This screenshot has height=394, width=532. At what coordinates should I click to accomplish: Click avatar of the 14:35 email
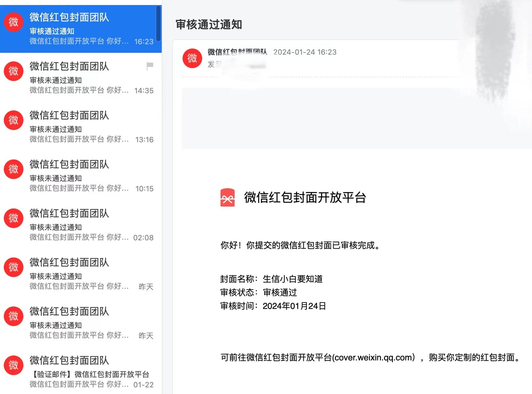(13, 71)
